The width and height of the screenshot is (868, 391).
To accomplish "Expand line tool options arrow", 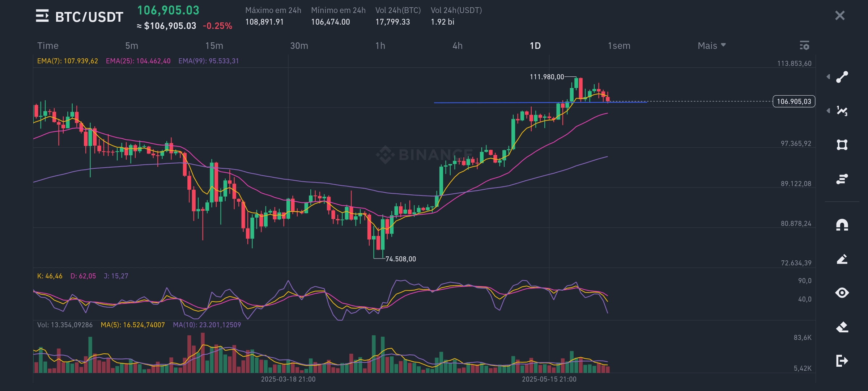I will click(828, 77).
